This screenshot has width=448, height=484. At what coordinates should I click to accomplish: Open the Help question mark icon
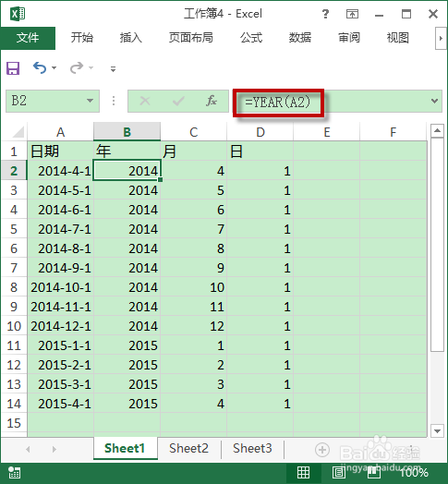pyautogui.click(x=325, y=14)
